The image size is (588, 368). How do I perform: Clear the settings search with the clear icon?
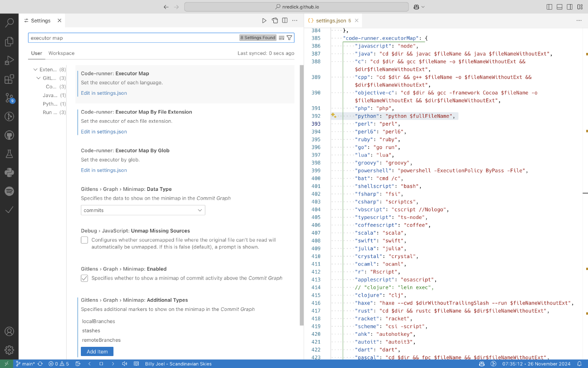(282, 37)
